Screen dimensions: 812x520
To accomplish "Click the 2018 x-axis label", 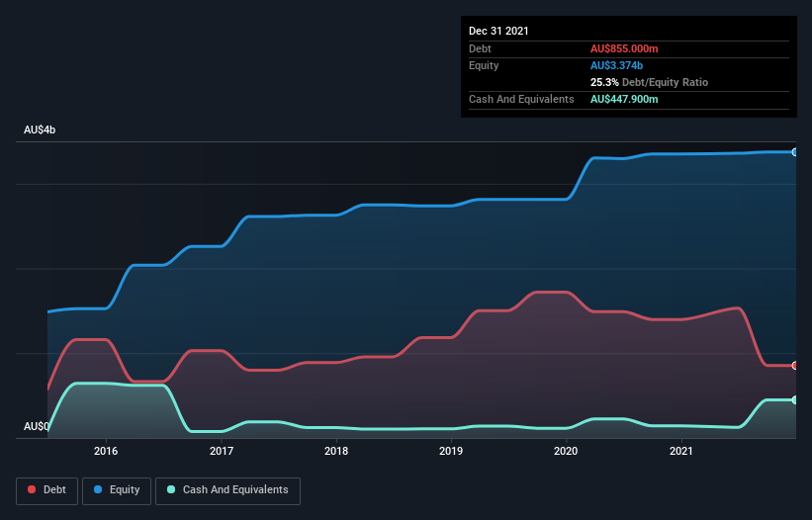I will 336,451.
